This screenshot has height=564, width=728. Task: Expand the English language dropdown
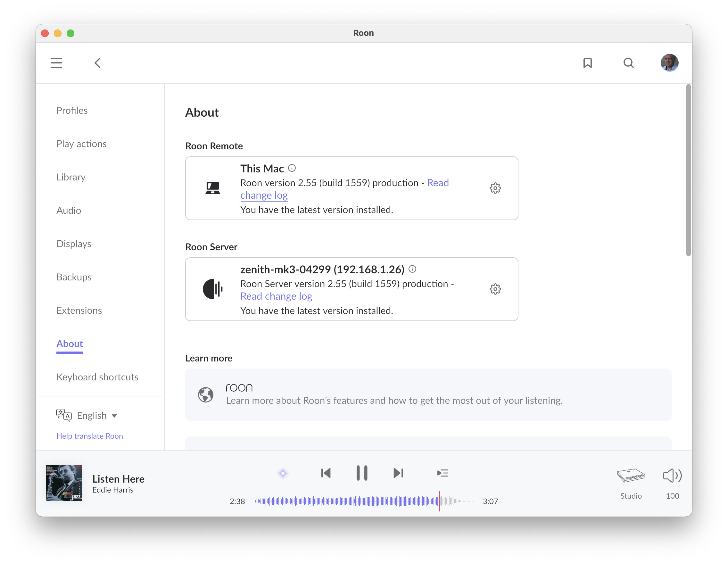(x=97, y=416)
